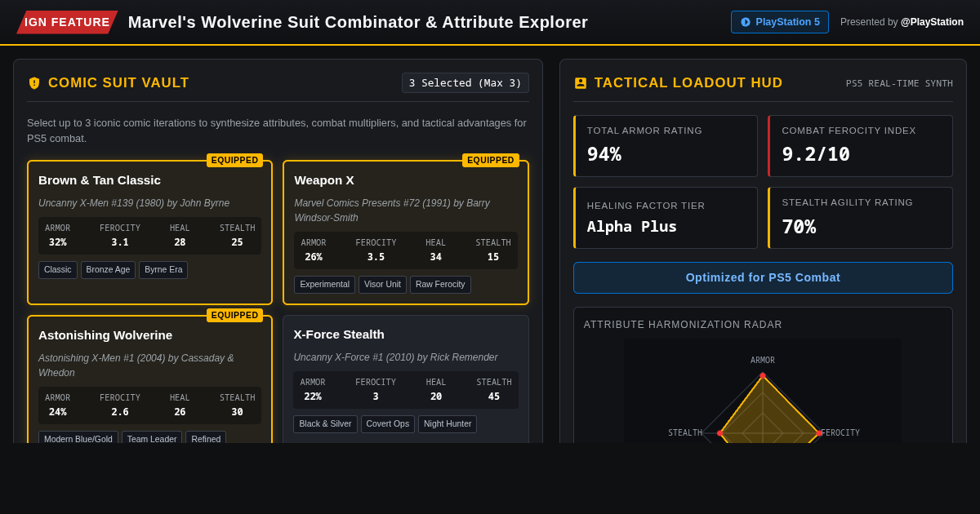Image resolution: width=980 pixels, height=514 pixels.
Task: Toggle the Astonishing Wolverine suit card
Action: click(x=149, y=379)
